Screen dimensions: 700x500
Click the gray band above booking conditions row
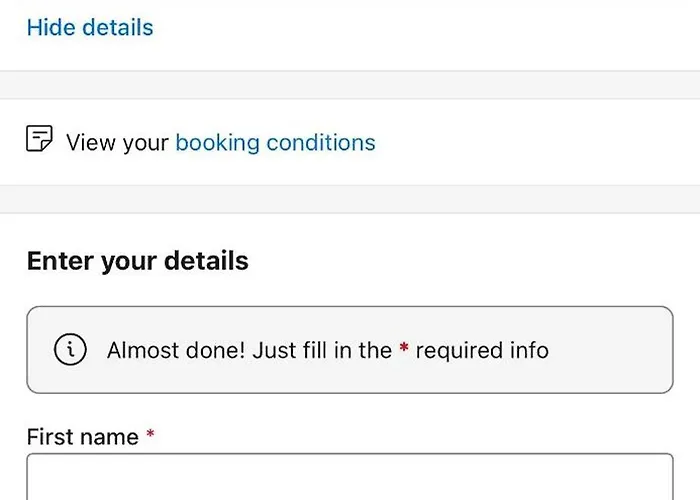click(350, 85)
